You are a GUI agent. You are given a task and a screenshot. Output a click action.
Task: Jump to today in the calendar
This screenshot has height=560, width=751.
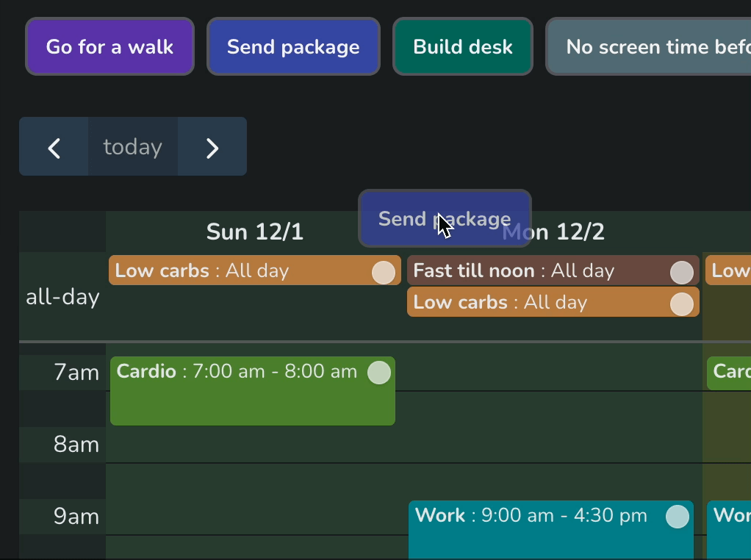[133, 146]
